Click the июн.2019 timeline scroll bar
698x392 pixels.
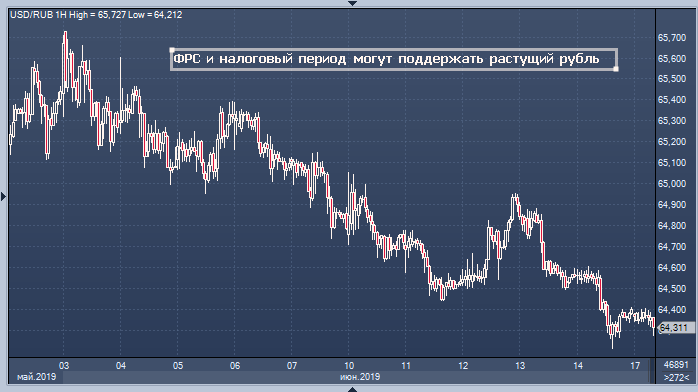coord(355,377)
